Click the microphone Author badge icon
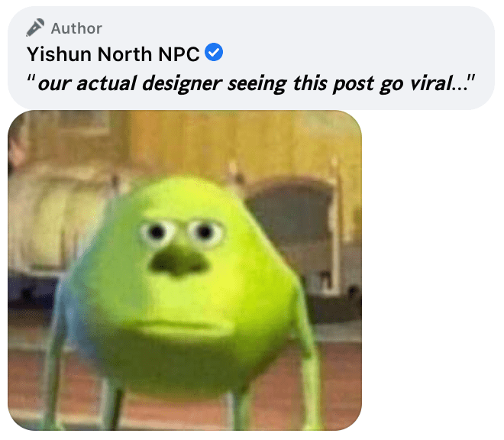This screenshot has height=440, width=504. (x=35, y=27)
